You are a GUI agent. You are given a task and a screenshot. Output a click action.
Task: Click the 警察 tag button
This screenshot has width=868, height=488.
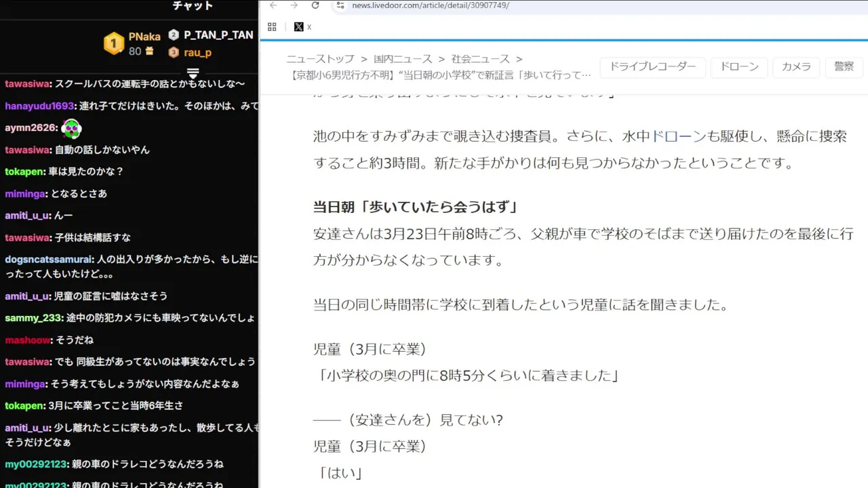click(x=844, y=66)
